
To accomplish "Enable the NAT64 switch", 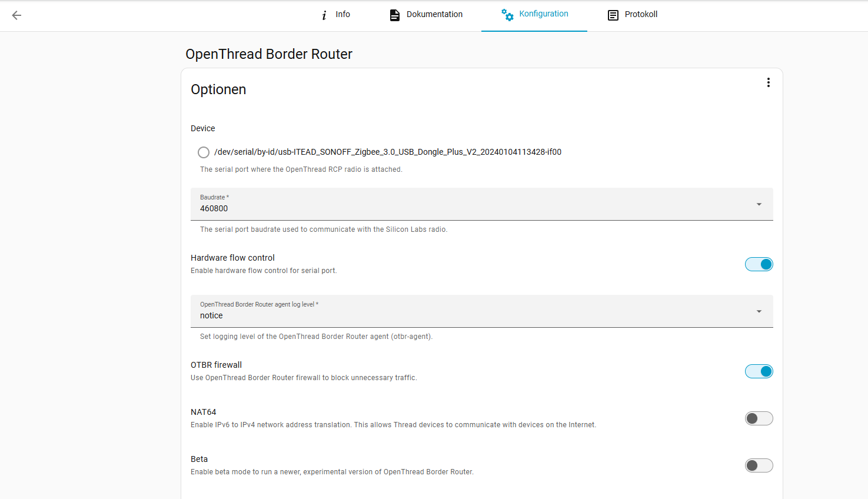I will [x=759, y=418].
